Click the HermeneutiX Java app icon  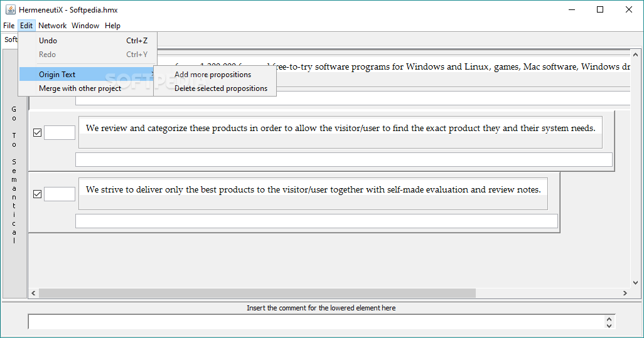point(10,9)
